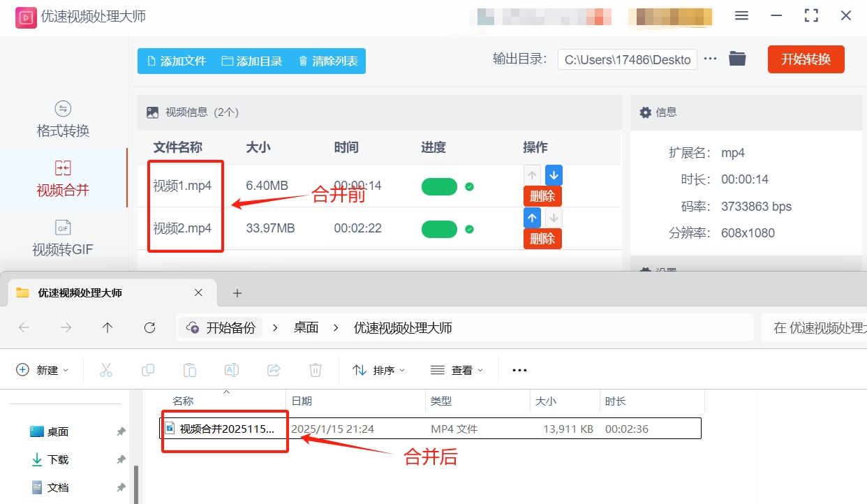Click the scissors cut icon in Explorer
Viewport: 867px width, 504px height.
coord(105,369)
